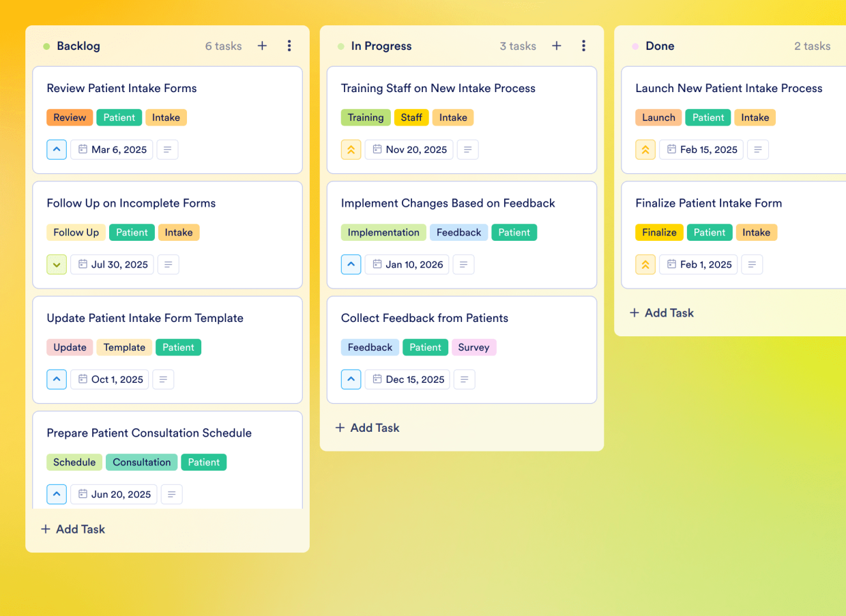Select the Done column title
The height and width of the screenshot is (616, 846).
[x=660, y=46]
